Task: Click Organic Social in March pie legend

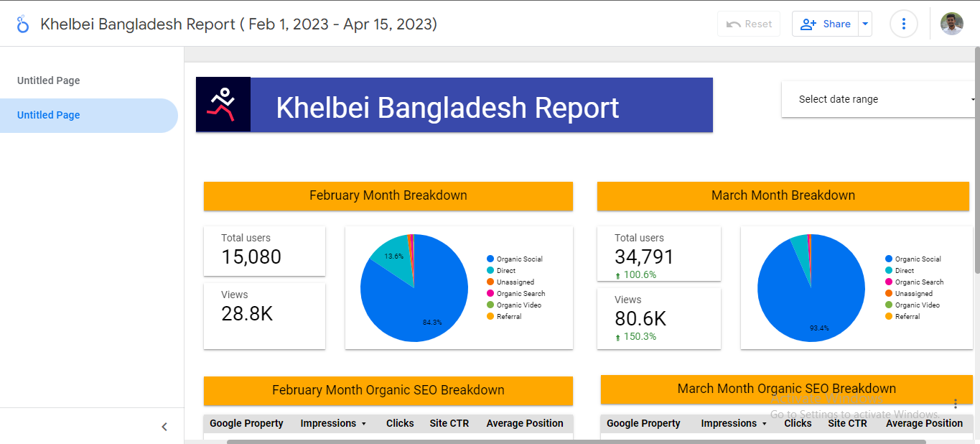Action: click(913, 259)
